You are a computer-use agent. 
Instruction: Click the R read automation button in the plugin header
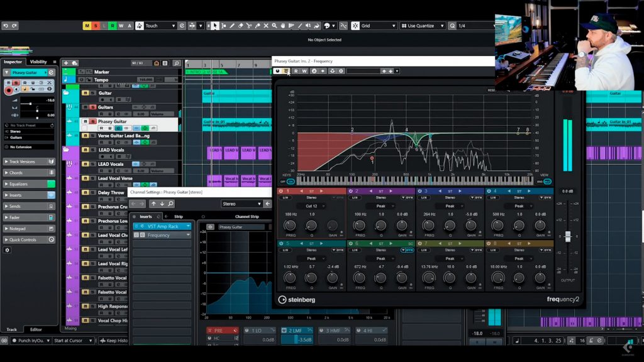(296, 71)
